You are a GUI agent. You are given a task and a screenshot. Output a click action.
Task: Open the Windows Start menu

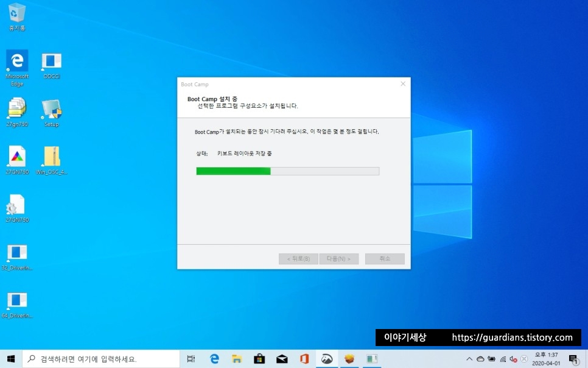(11, 359)
